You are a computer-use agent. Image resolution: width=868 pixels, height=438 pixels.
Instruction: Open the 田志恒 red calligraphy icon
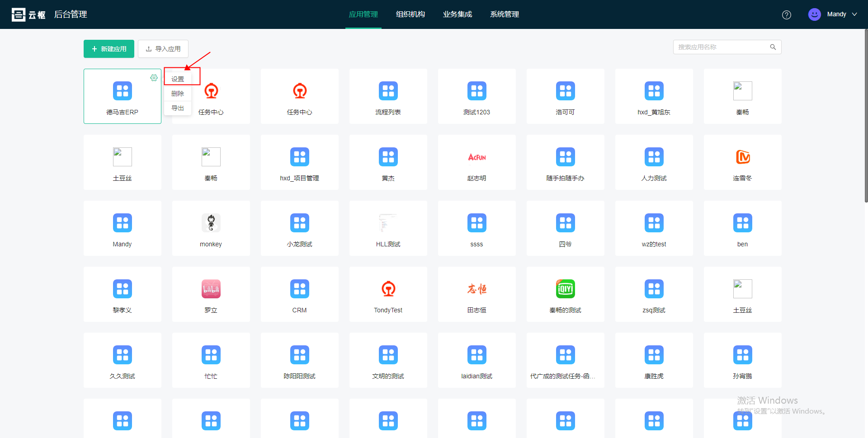tap(477, 289)
